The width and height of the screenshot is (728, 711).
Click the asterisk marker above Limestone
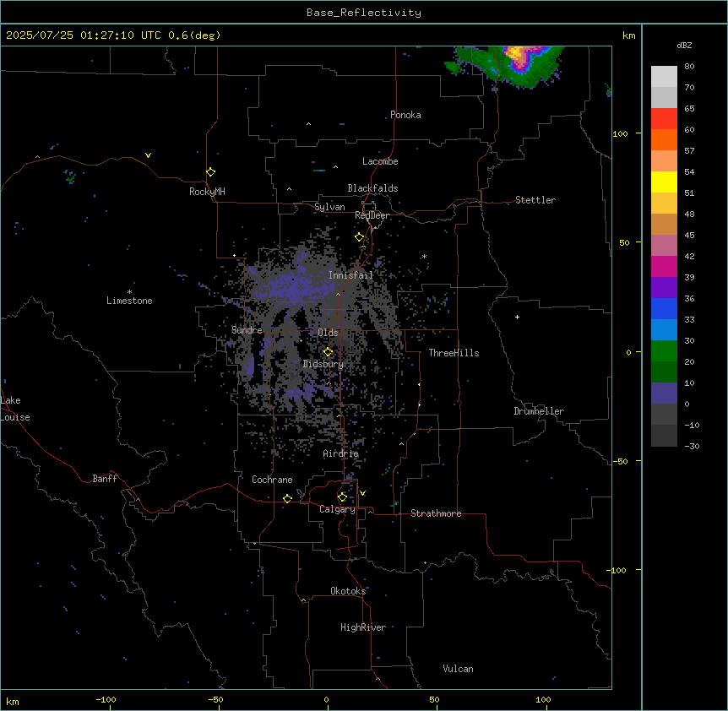(x=129, y=292)
